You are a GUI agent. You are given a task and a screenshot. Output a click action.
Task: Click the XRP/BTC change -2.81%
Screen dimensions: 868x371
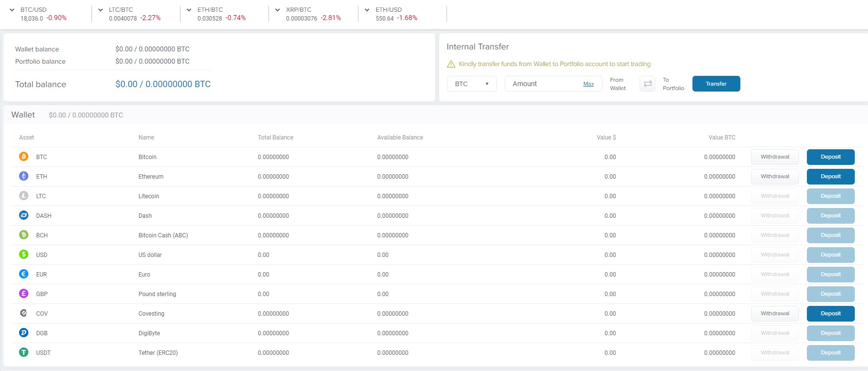pyautogui.click(x=331, y=18)
